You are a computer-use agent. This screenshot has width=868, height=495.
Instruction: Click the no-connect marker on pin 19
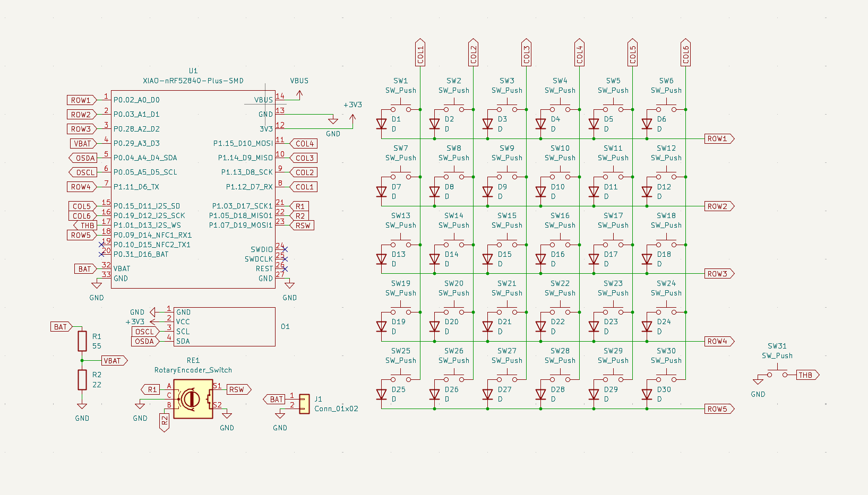[101, 245]
